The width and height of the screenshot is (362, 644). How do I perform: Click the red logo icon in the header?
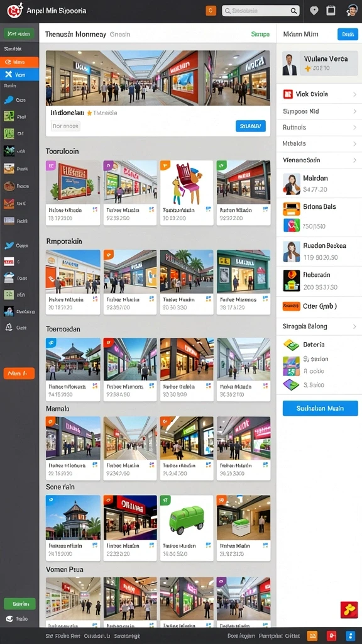(15, 10)
